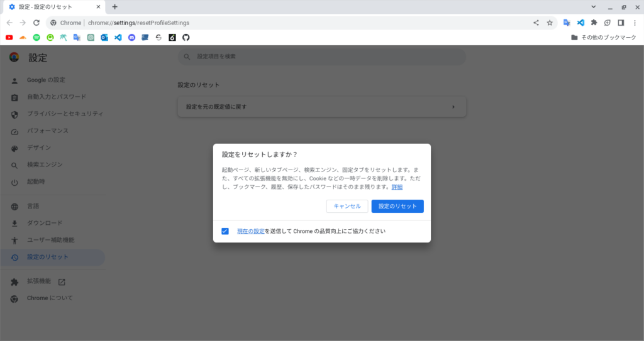Viewport: 644px width, 341px height.
Task: Toggle the Chrome side panel
Action: point(621,23)
